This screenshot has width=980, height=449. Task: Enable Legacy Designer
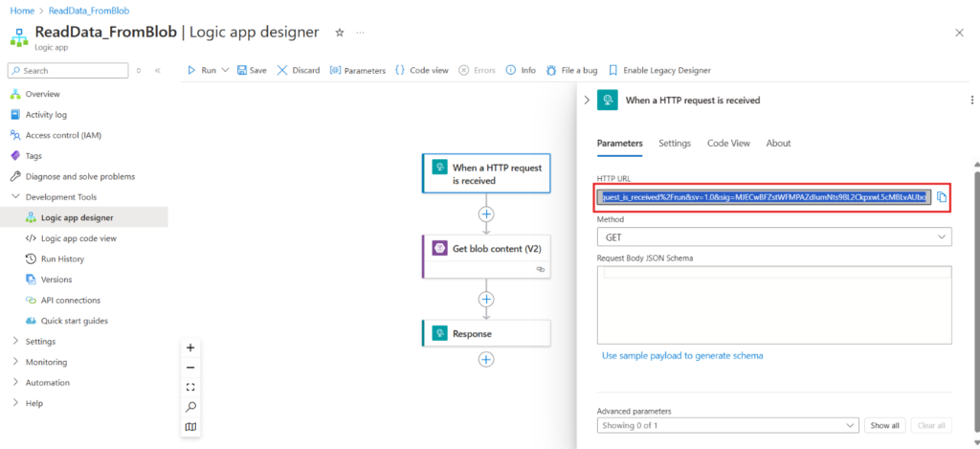pos(659,70)
